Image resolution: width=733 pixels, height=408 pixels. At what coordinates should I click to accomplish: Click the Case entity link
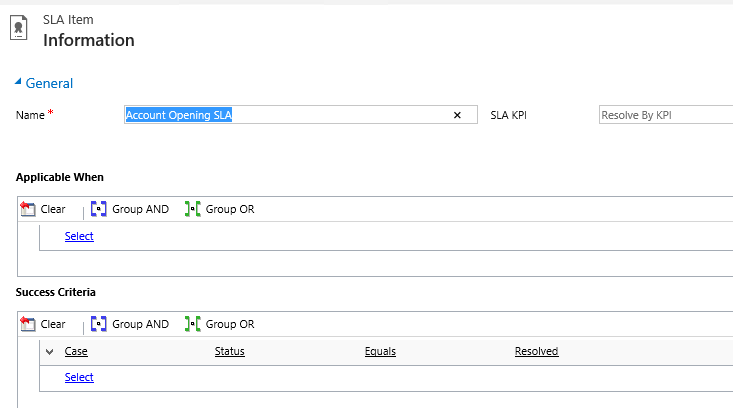pos(76,351)
